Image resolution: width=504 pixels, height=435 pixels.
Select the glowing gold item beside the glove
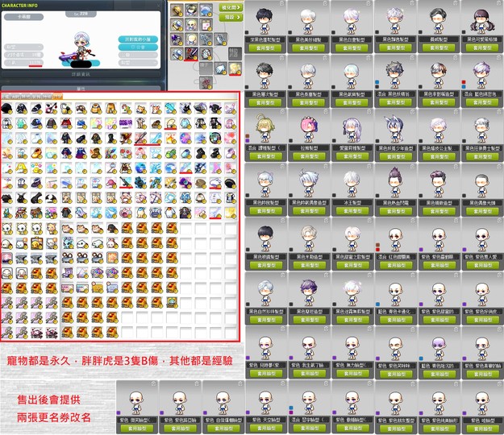coord(235,68)
